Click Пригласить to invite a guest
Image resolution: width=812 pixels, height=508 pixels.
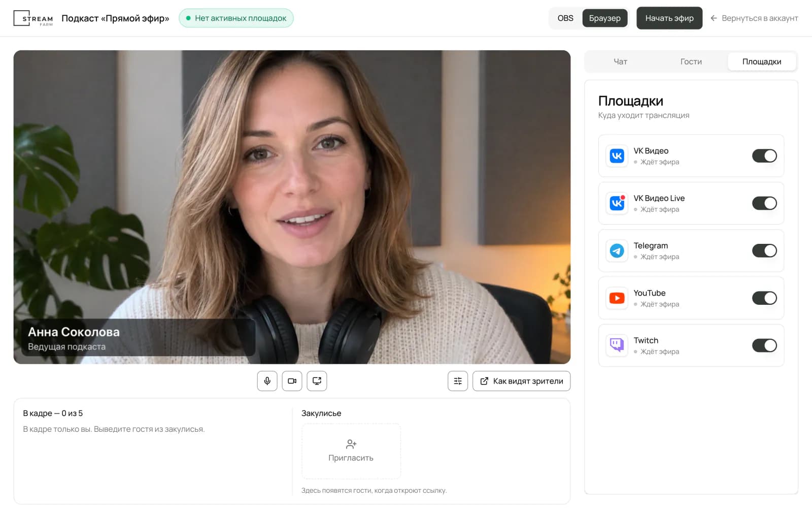click(351, 451)
